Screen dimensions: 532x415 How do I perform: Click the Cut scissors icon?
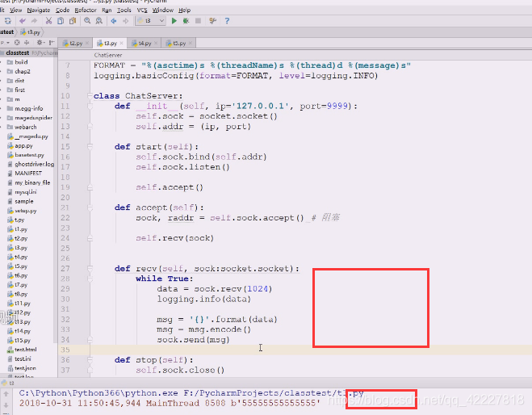(49, 21)
